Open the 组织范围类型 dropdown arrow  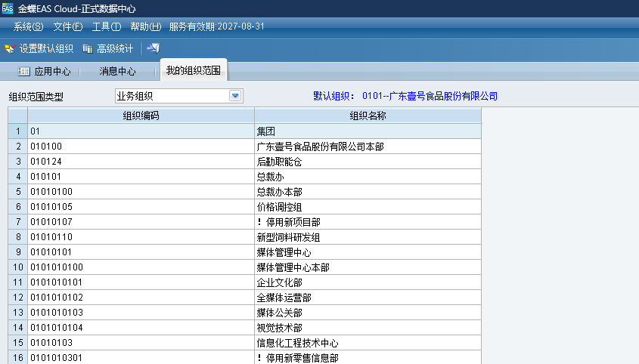234,96
